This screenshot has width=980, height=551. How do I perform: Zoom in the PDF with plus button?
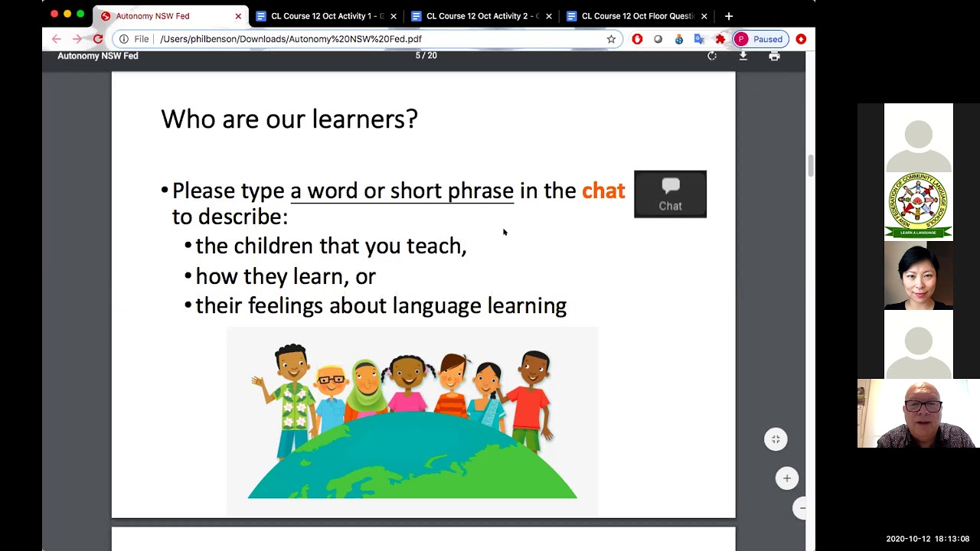[x=786, y=478]
